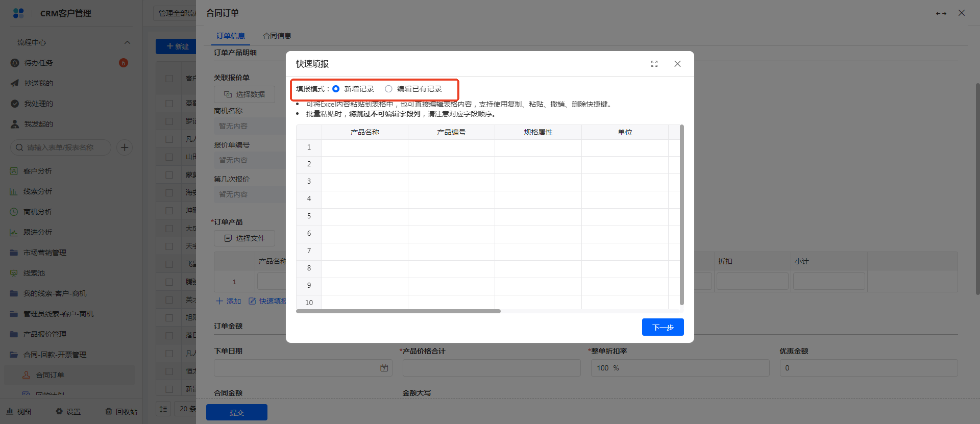This screenshot has width=980, height=424.
Task: Switch to the 合同信息 tab
Action: click(277, 36)
